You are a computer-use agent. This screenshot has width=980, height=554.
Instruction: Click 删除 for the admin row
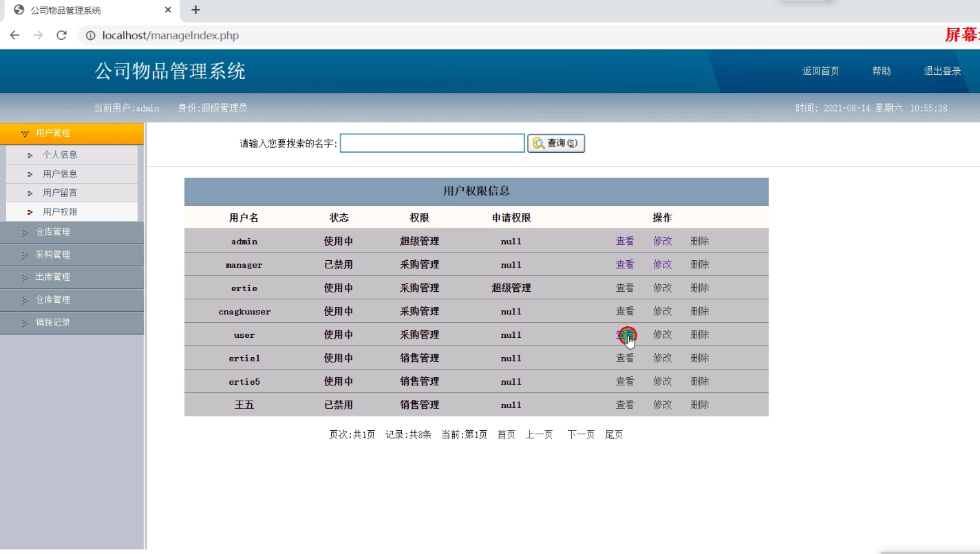tap(700, 241)
